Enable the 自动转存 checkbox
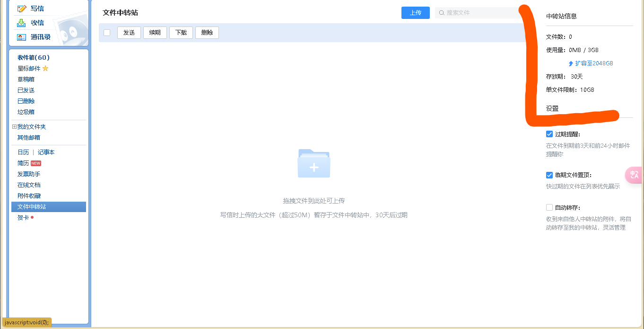The width and height of the screenshot is (644, 329). coord(549,207)
